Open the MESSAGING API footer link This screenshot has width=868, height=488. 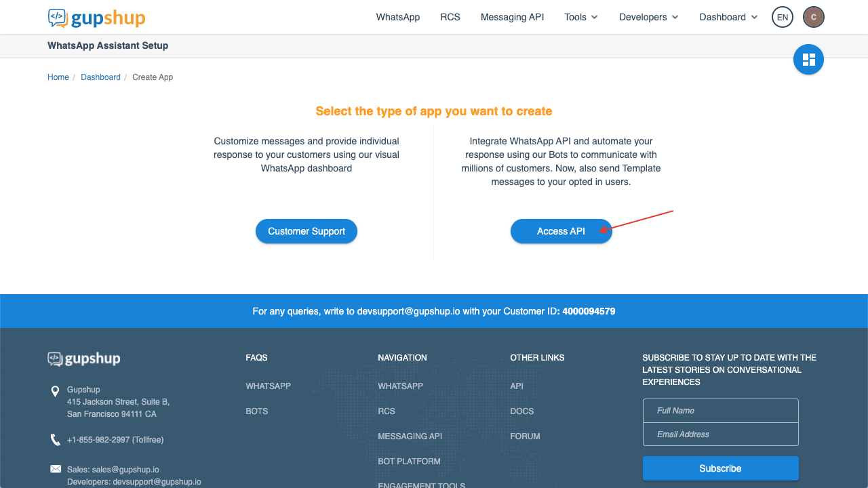pos(410,436)
